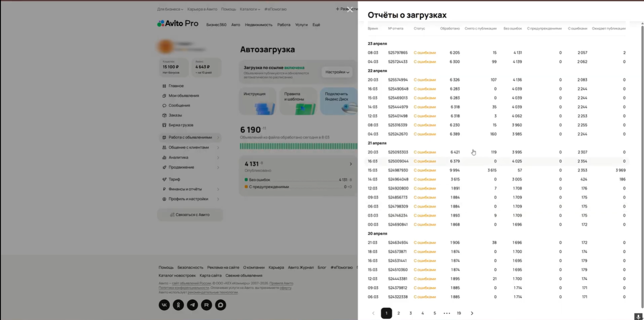The image size is (644, 320).
Task: Open report number 524634934
Action: pyautogui.click(x=398, y=242)
